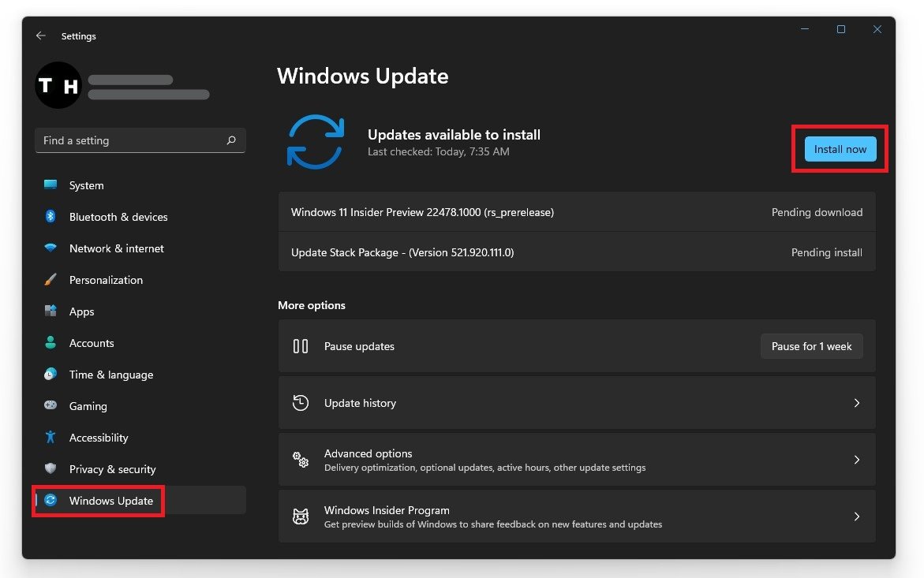The width and height of the screenshot is (924, 578).
Task: Expand Windows Insider Program chevron
Action: [x=857, y=516]
